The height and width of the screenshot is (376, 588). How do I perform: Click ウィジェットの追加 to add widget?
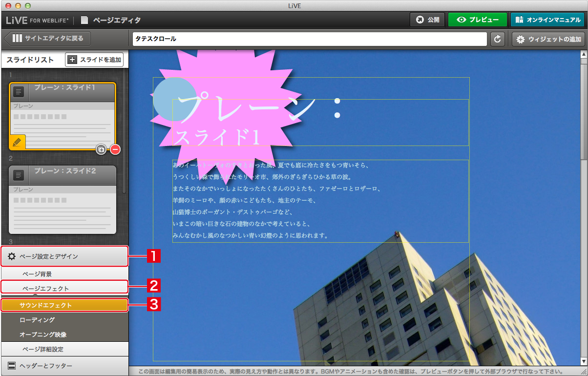point(549,39)
